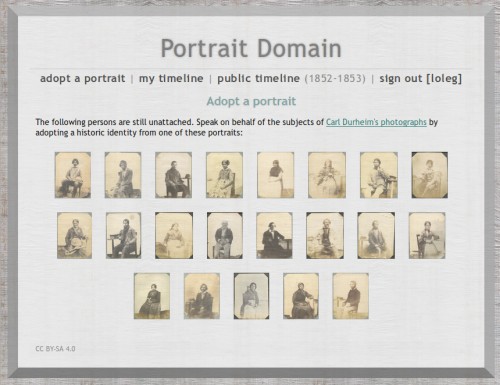
Task: Select the fourth portrait in the middle row
Action: (x=225, y=235)
